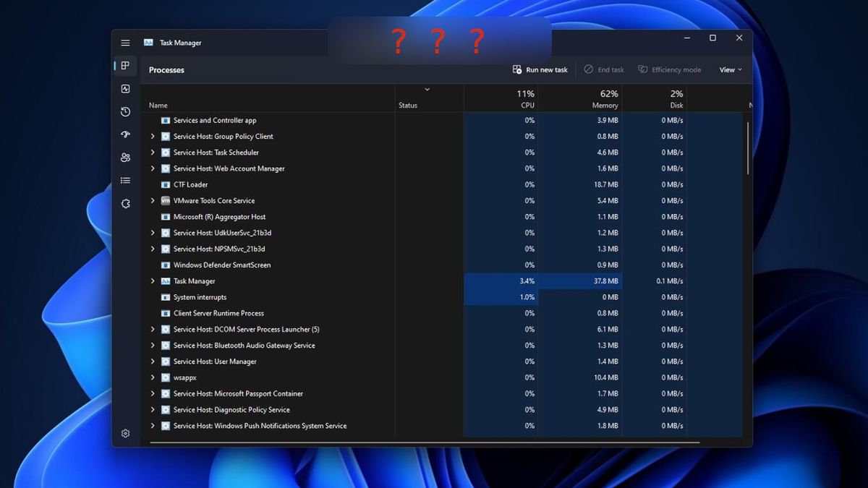Click the VMware Tools Core Service icon
This screenshot has width=868, height=488.
166,201
